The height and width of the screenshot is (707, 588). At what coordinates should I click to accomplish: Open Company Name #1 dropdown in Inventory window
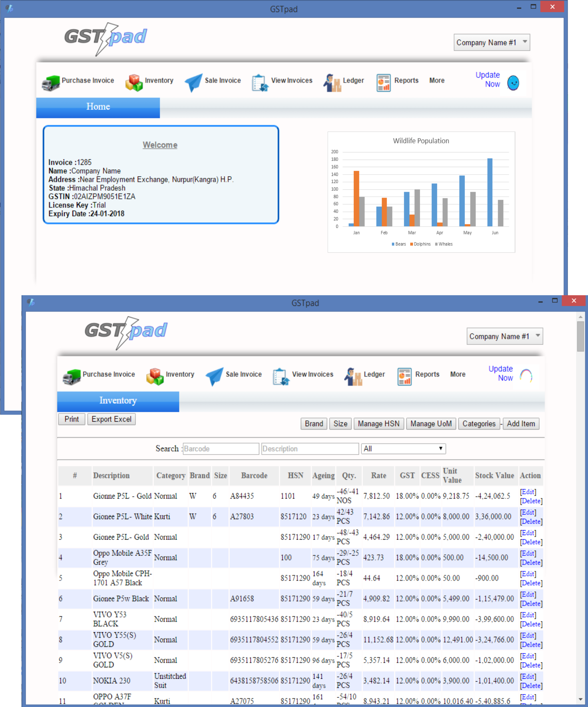(x=505, y=336)
